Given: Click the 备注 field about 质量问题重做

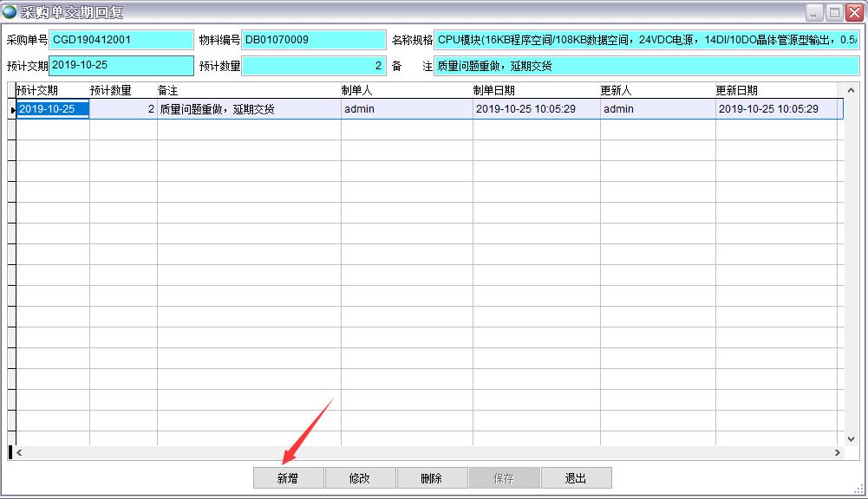Looking at the screenshot, I should [642, 65].
